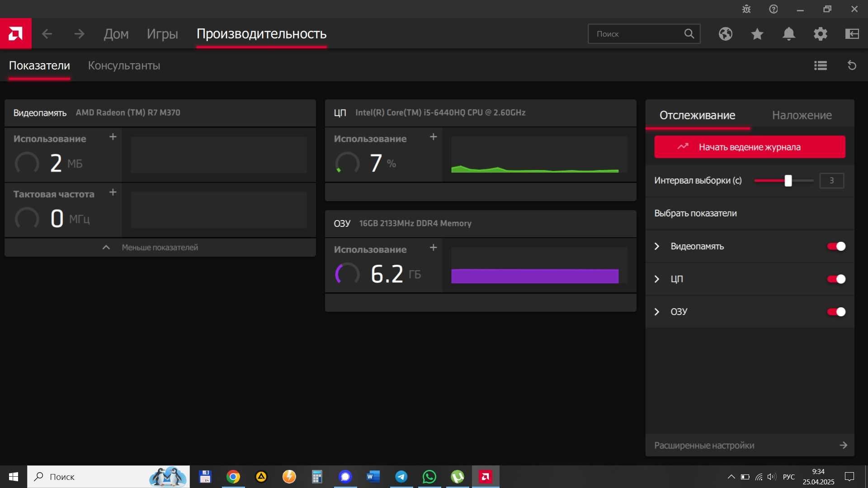This screenshot has height=488, width=868.
Task: Click the AMD logo home icon
Action: [15, 33]
